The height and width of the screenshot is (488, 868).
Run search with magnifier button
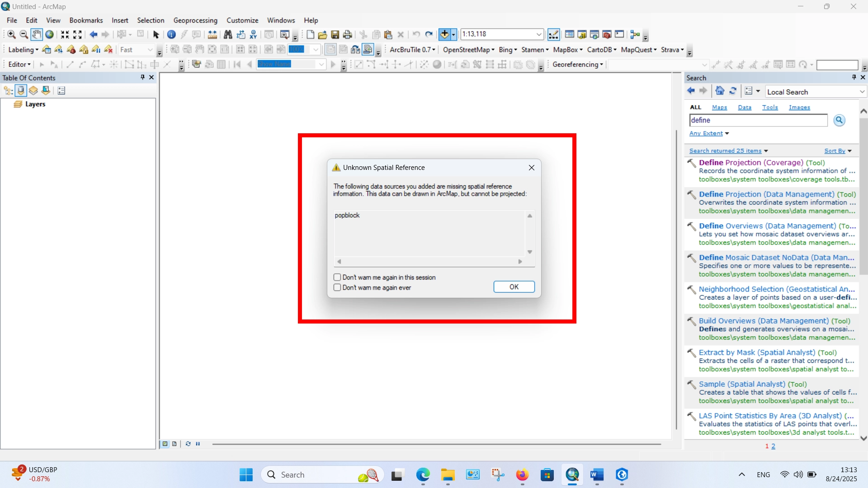(x=840, y=120)
